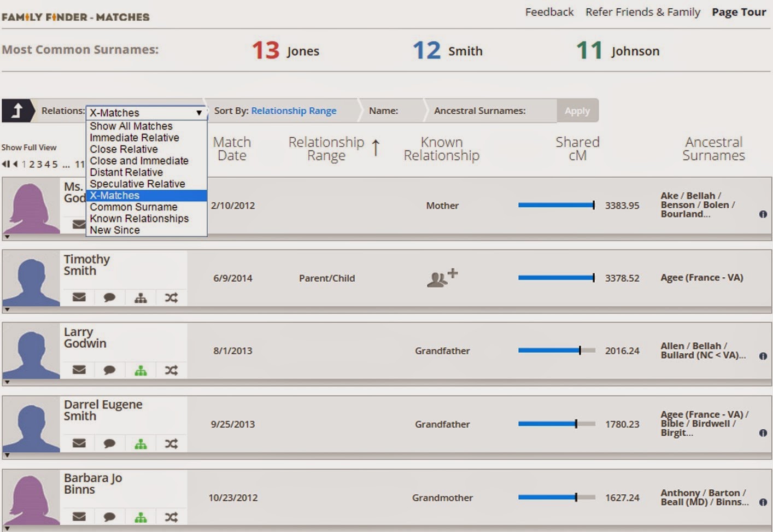773x532 pixels.
Task: Click shuffle icon in Darrel Eugene Smith row
Action: pos(171,443)
